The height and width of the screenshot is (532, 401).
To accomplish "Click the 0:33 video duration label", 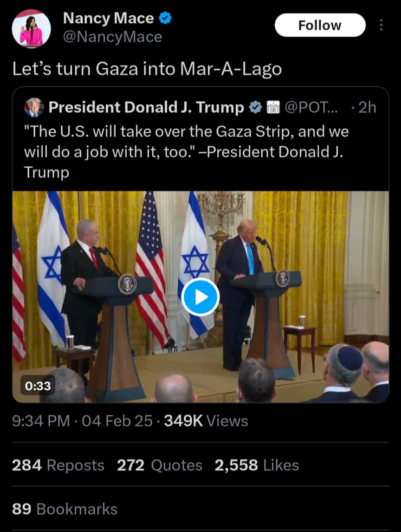I will point(38,386).
